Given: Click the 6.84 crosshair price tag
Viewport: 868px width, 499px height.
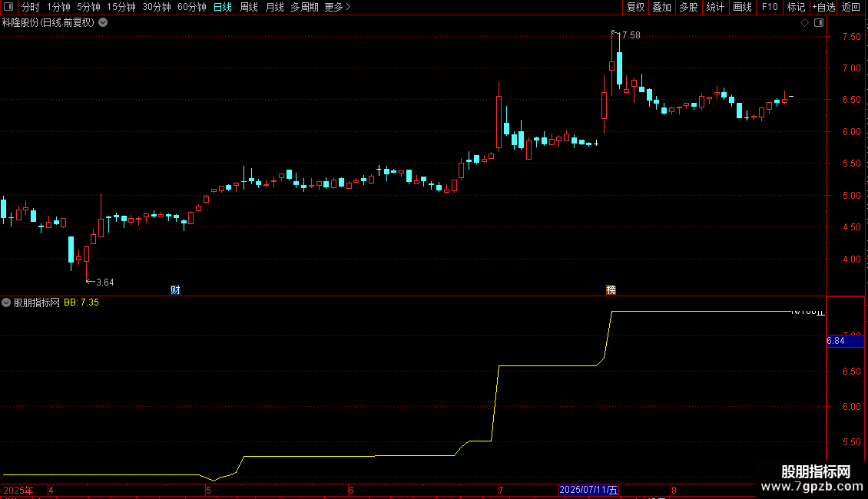Looking at the screenshot, I should click(845, 341).
